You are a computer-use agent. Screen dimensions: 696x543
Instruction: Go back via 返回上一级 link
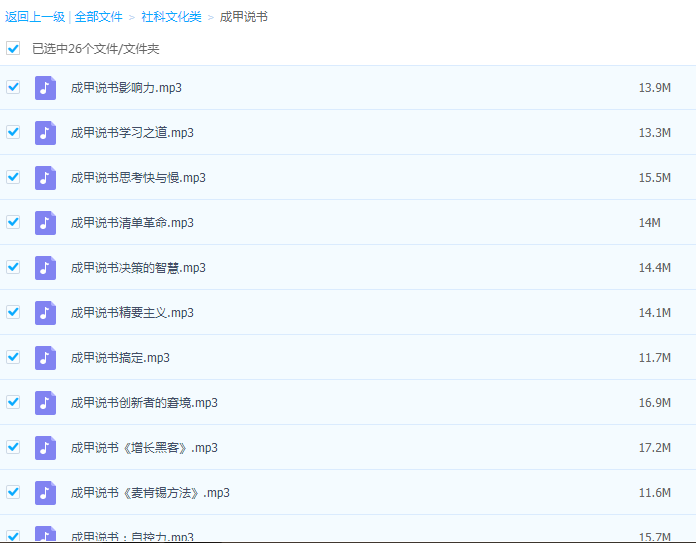click(x=34, y=17)
